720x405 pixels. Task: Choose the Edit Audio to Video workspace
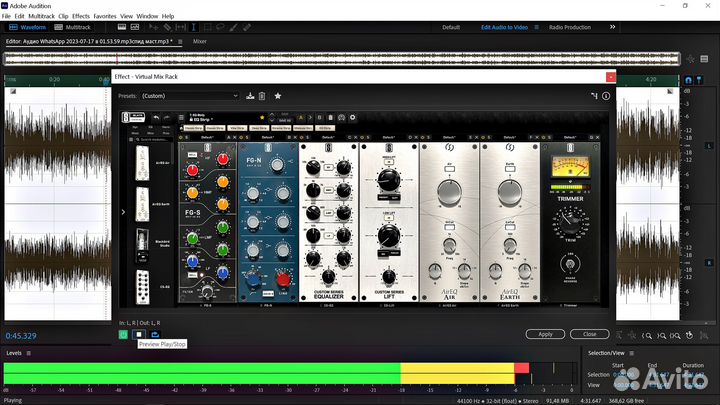tap(504, 28)
